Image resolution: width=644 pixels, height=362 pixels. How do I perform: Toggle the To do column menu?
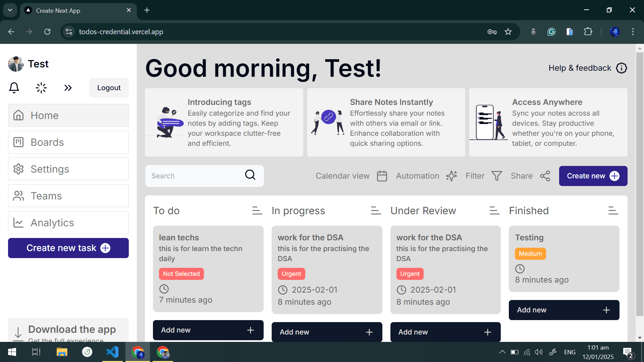point(256,210)
